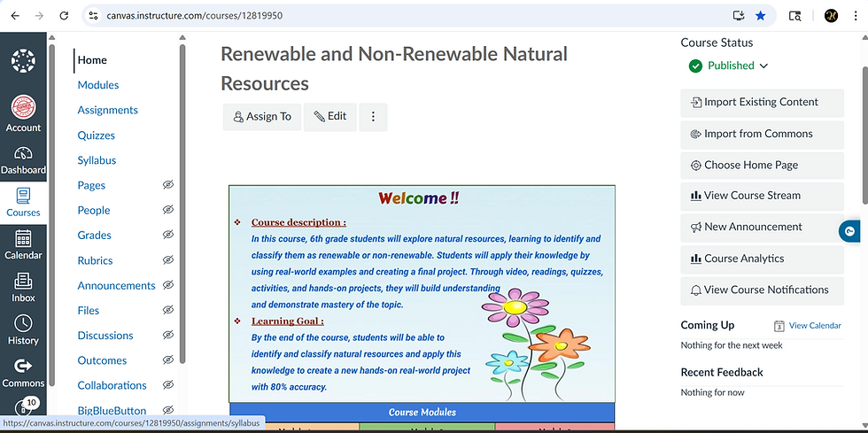Click the green Published checkmark icon
Viewport: 868px width, 433px height.
pyautogui.click(x=695, y=66)
